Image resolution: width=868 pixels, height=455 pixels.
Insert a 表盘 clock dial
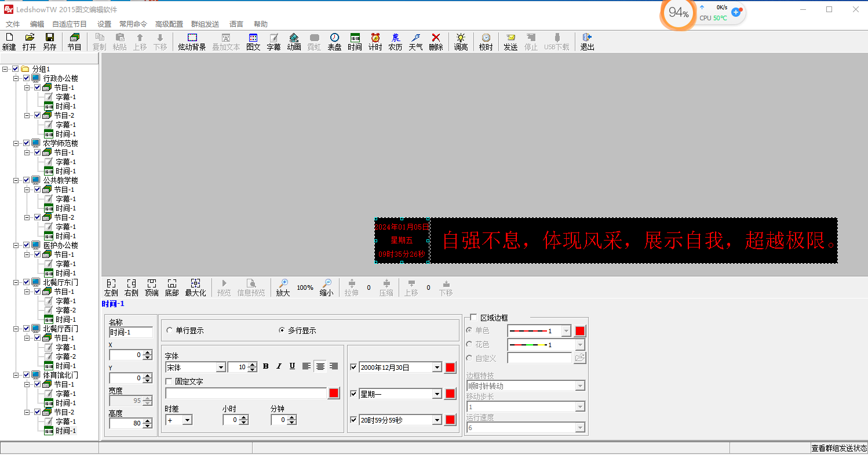click(334, 42)
